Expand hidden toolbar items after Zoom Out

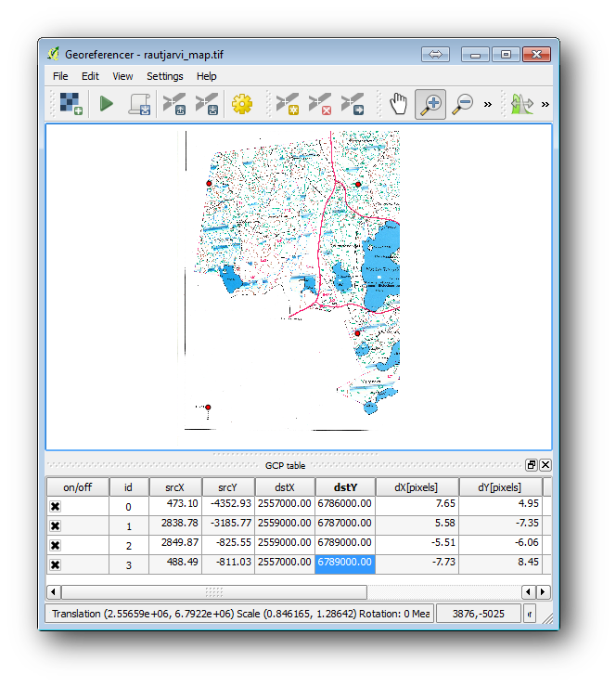click(488, 104)
